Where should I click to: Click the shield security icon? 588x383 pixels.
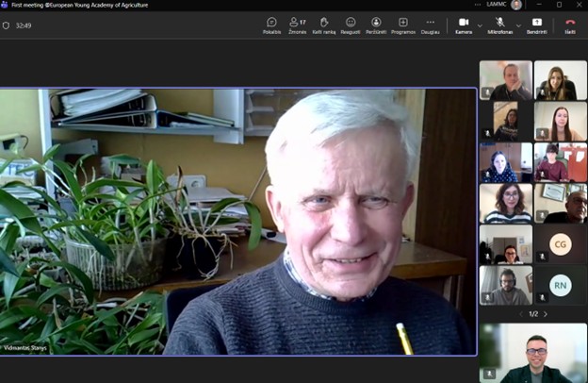(7, 25)
